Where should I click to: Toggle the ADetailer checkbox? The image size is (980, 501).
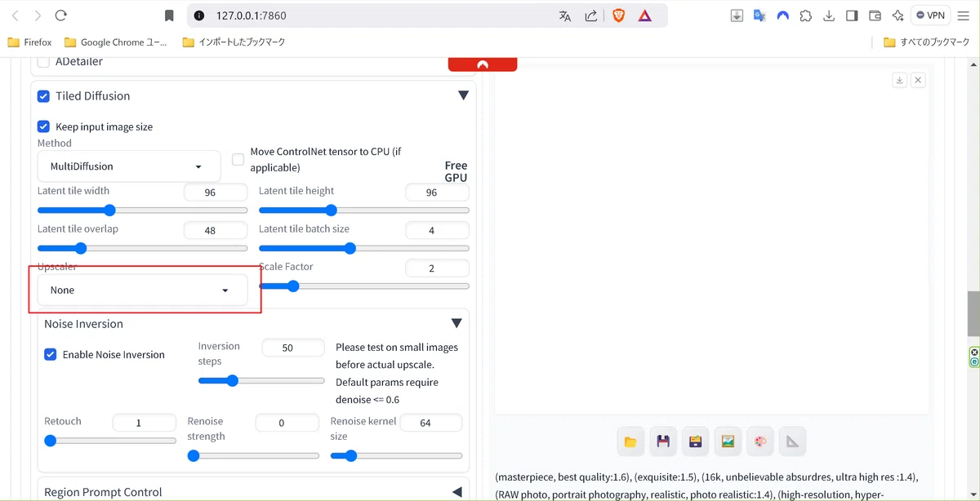44,62
